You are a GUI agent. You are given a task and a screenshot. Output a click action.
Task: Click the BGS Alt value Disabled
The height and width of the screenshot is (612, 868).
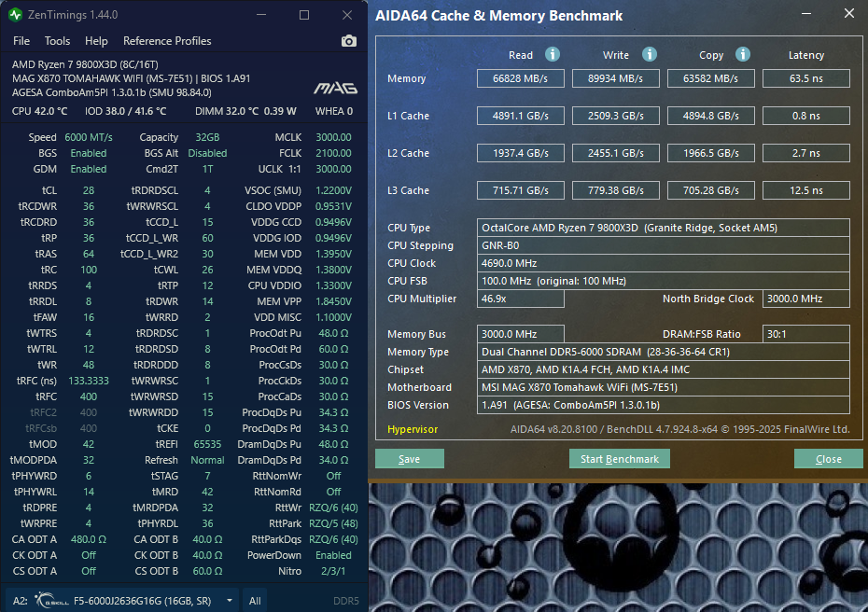(x=207, y=153)
